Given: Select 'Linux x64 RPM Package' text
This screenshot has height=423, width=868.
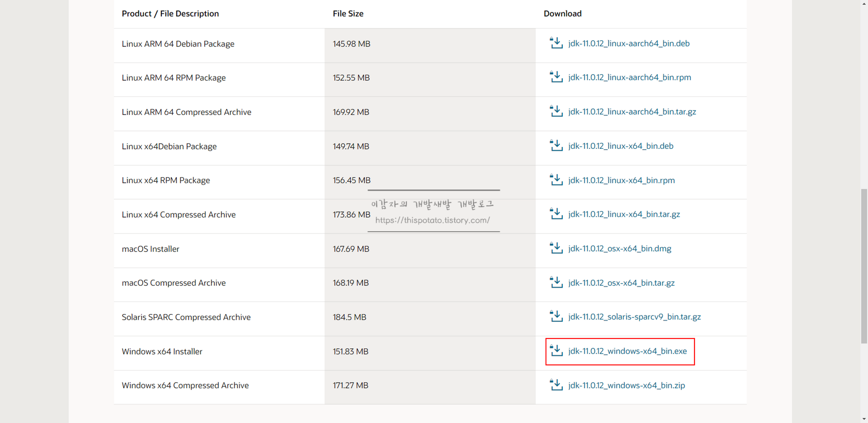Looking at the screenshot, I should 166,180.
